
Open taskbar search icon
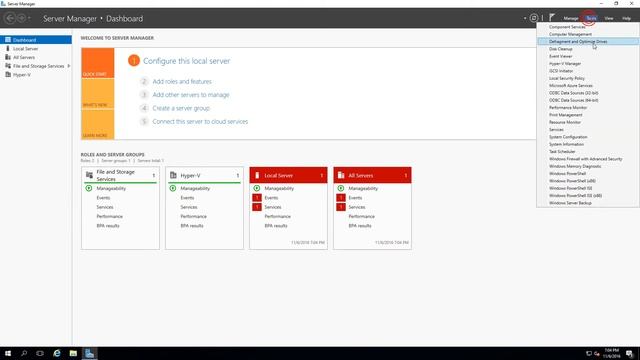coord(24,353)
